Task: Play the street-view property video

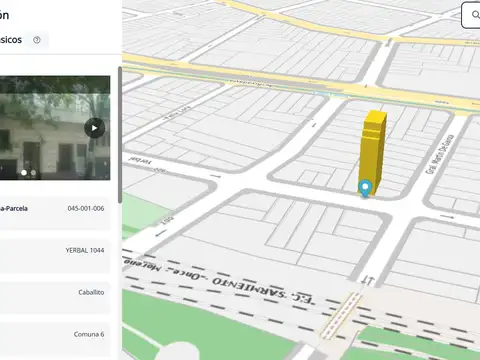Action: [94, 128]
